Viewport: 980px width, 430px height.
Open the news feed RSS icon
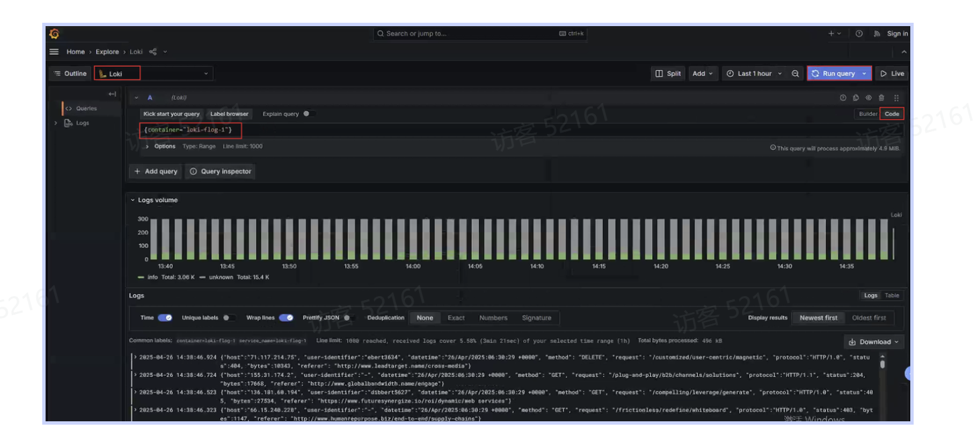tap(876, 33)
